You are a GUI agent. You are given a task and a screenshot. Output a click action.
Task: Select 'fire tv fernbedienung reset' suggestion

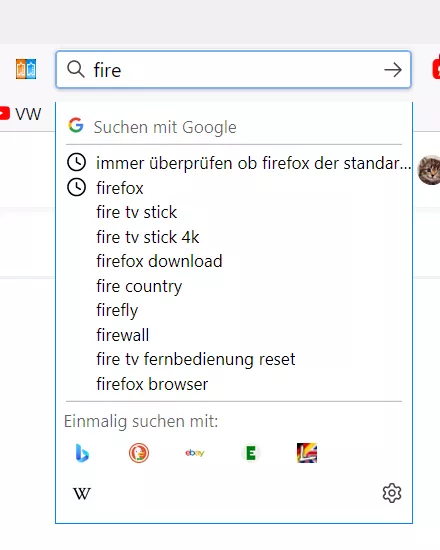coord(234,360)
